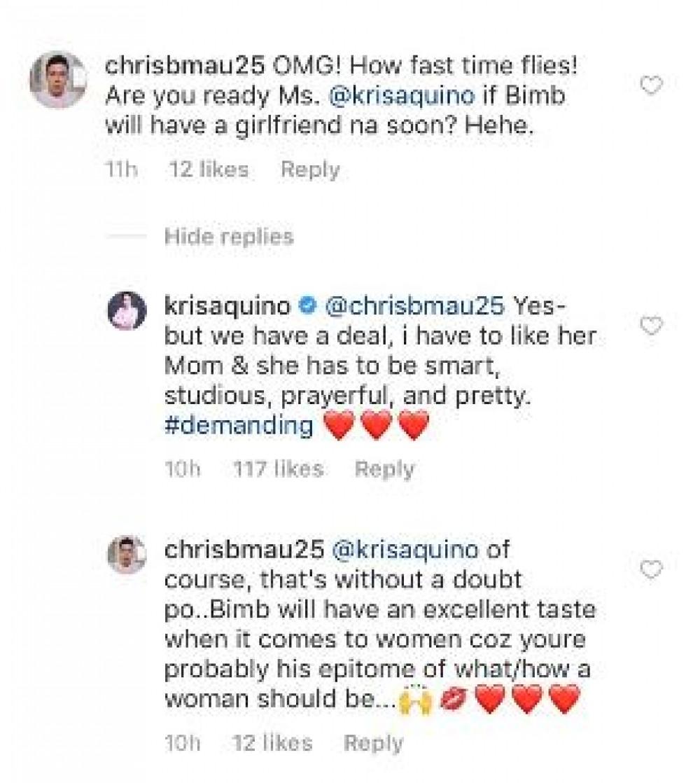
Task: Open the krisaquino username on the middle reply
Action: tap(225, 306)
